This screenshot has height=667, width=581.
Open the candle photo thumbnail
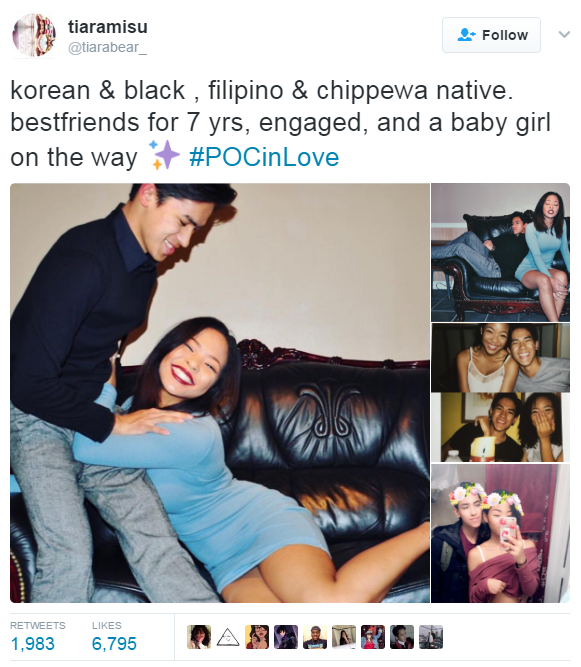coord(500,428)
